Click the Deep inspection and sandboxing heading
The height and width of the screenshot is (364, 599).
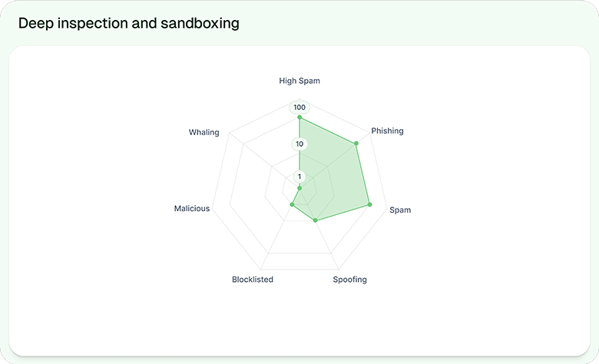tap(129, 24)
